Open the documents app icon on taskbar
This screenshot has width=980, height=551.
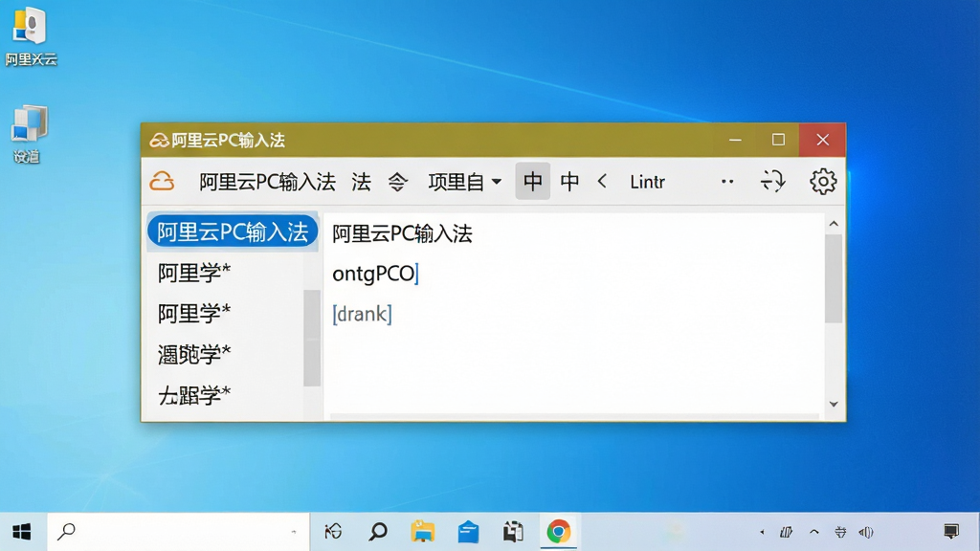pyautogui.click(x=513, y=532)
